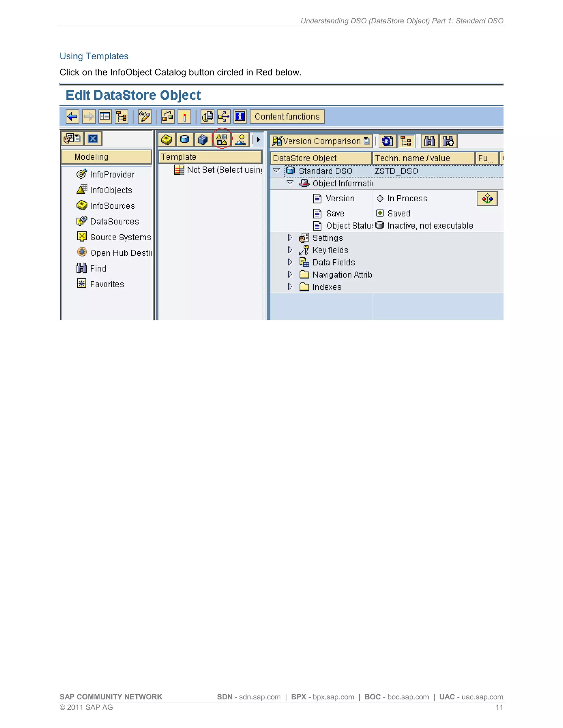Select the InfoCube template icon

[202, 140]
